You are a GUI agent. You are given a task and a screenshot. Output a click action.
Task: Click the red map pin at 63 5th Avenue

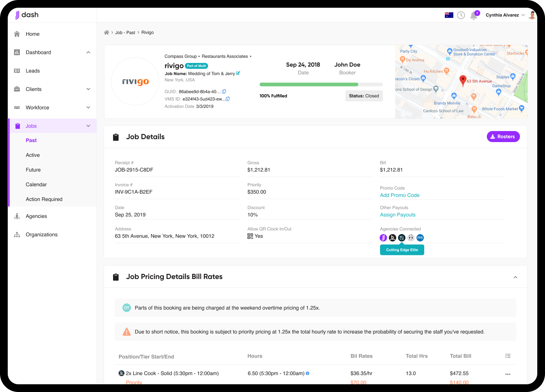463,80
